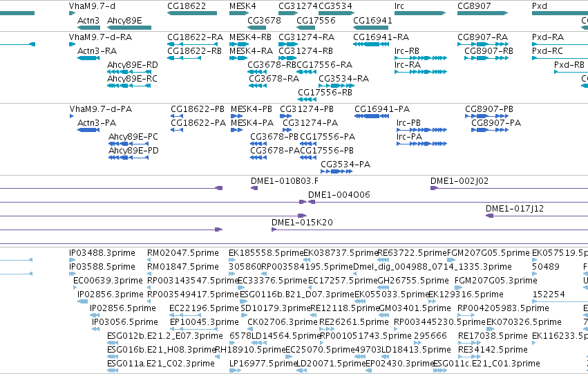Click the MESK4-PA protein label
588x374 pixels.
click(252, 123)
